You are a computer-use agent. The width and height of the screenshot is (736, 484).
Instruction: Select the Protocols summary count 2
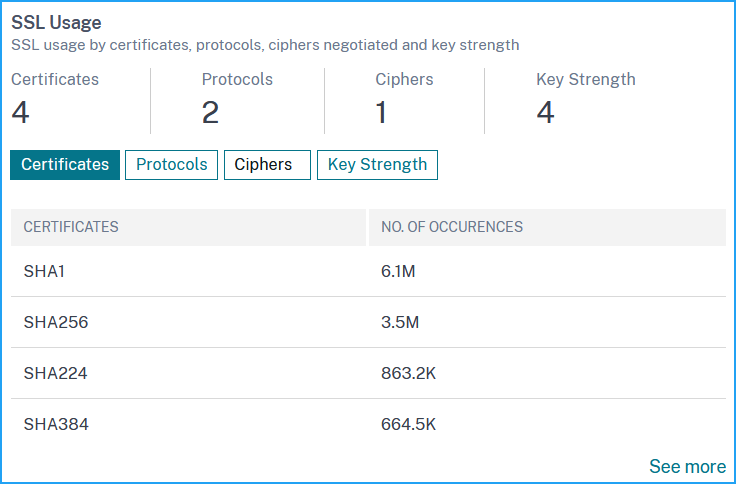pyautogui.click(x=210, y=113)
